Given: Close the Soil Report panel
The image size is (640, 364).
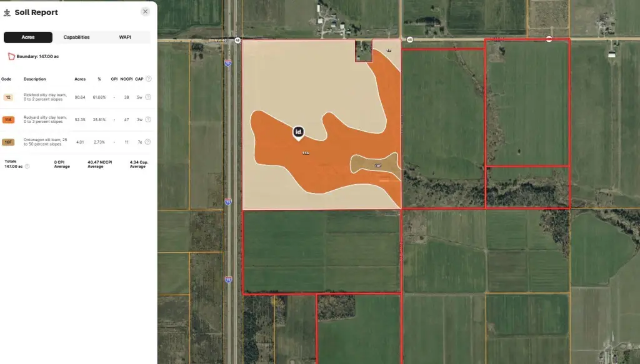Looking at the screenshot, I should [x=145, y=11].
